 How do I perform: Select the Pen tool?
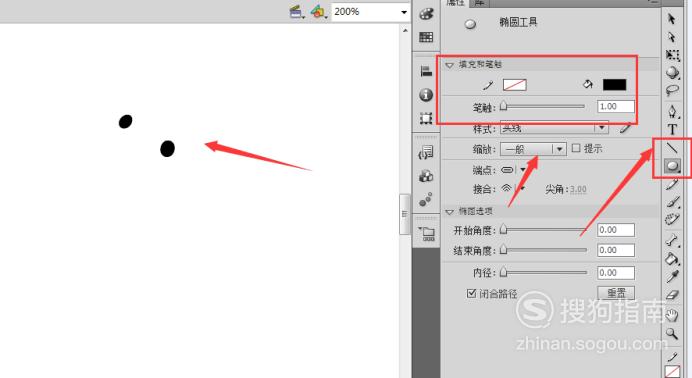(x=672, y=111)
